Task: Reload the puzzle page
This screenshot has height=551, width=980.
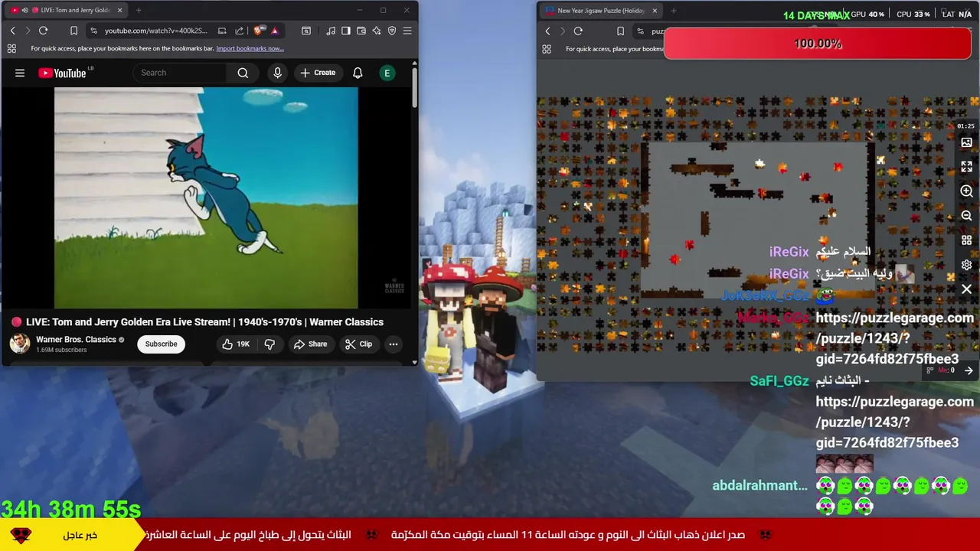Action: [578, 31]
